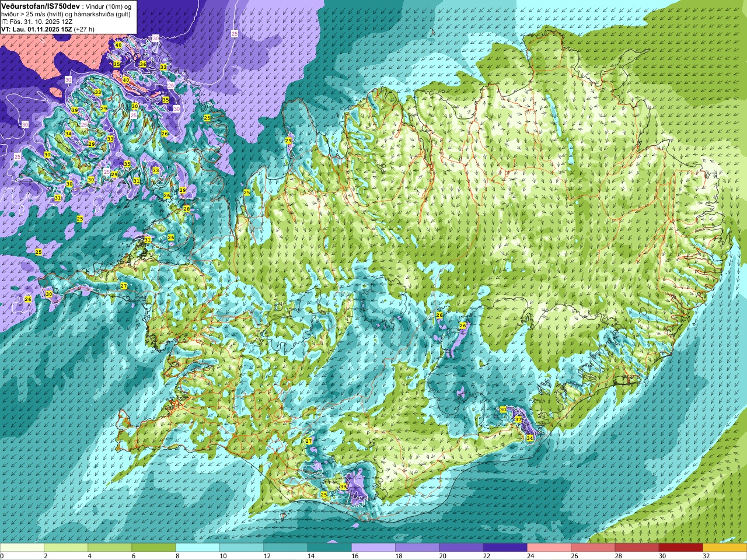Pick the 24–26 m/s pink legend swatch
Viewport: 747px width, 560px height.
(549, 547)
